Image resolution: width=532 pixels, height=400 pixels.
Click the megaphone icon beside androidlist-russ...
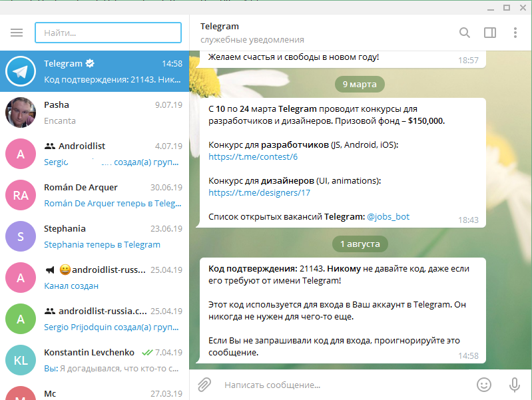(50, 270)
